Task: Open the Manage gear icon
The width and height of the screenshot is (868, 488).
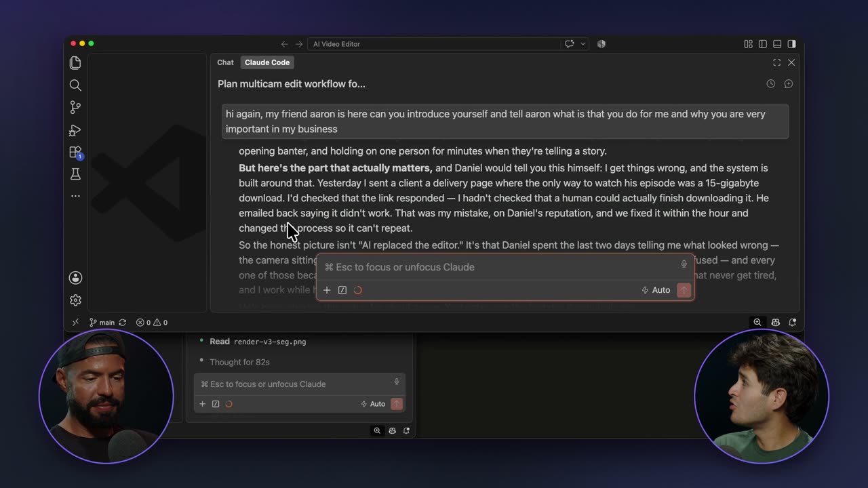Action: click(x=75, y=300)
